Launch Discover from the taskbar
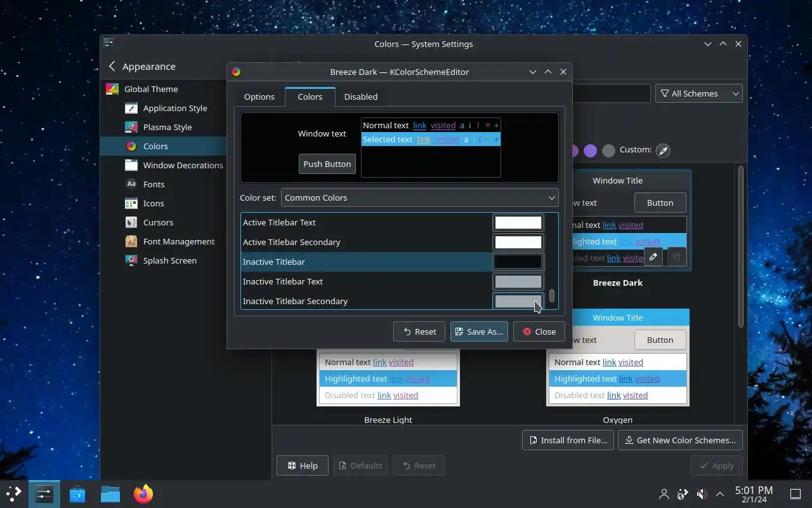The width and height of the screenshot is (812, 508). (77, 493)
